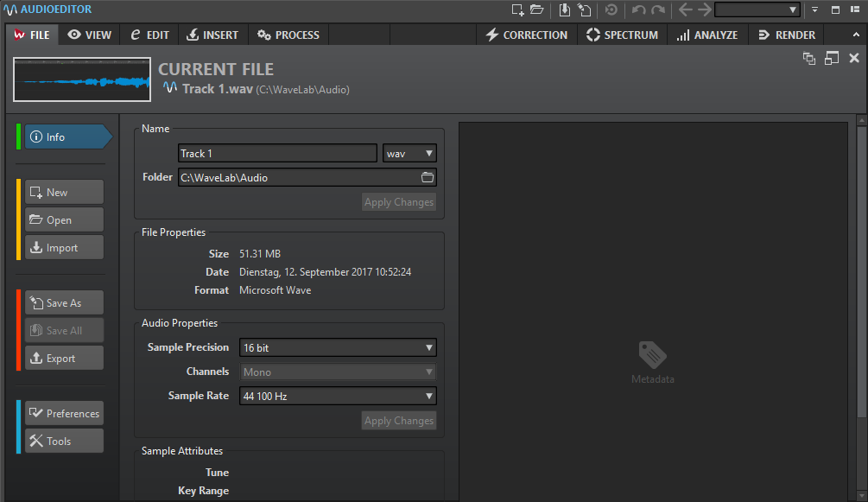The width and height of the screenshot is (868, 502).
Task: Undo using the curved left arrow icon
Action: point(638,10)
